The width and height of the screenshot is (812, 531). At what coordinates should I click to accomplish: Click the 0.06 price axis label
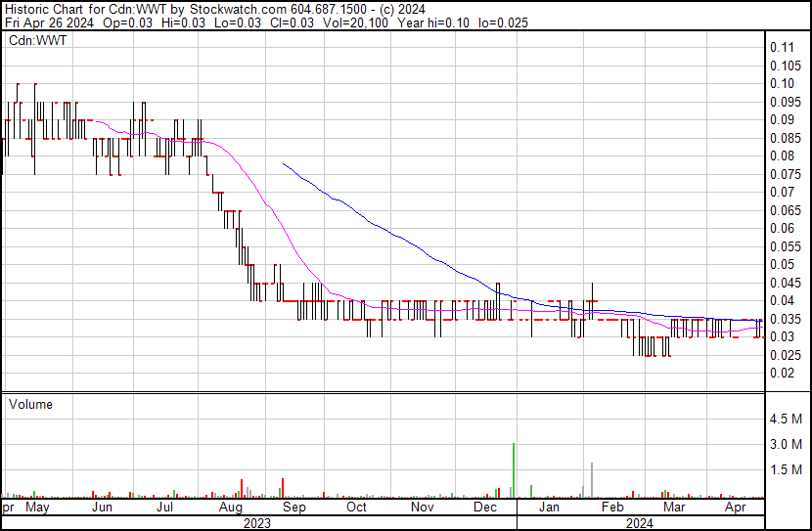[782, 228]
